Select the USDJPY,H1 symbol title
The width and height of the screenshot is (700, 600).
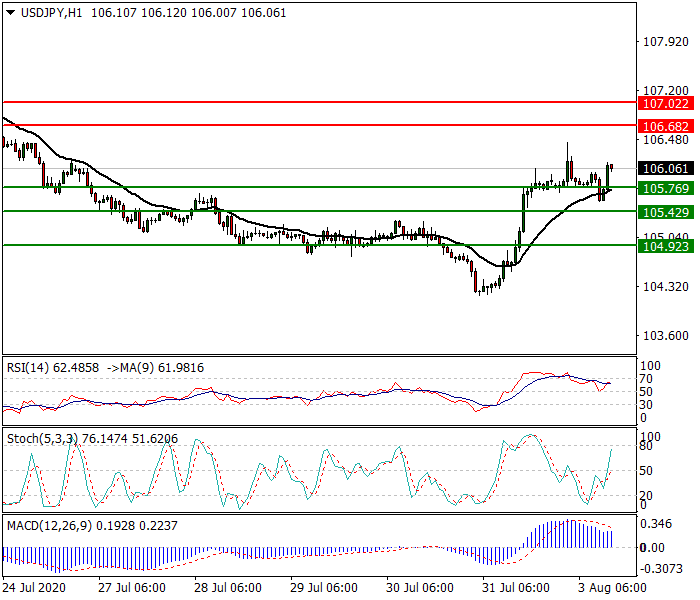pos(51,13)
